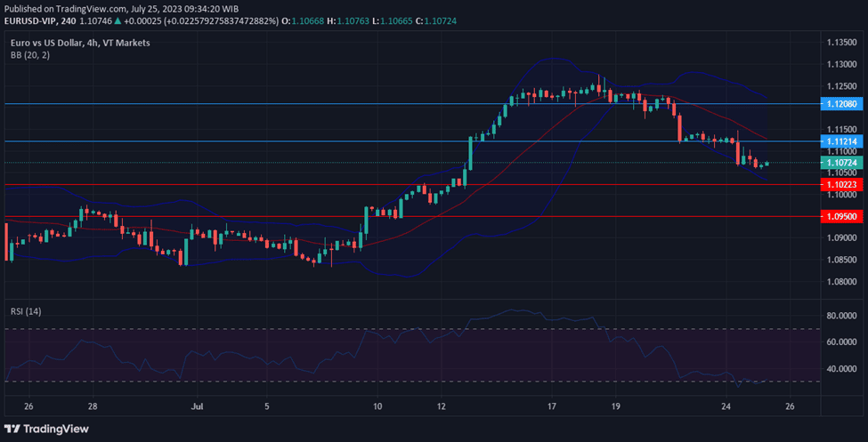Screen dimensions: 868x442
Task: Click the blue 1.12080 price level tag
Action: [841, 104]
